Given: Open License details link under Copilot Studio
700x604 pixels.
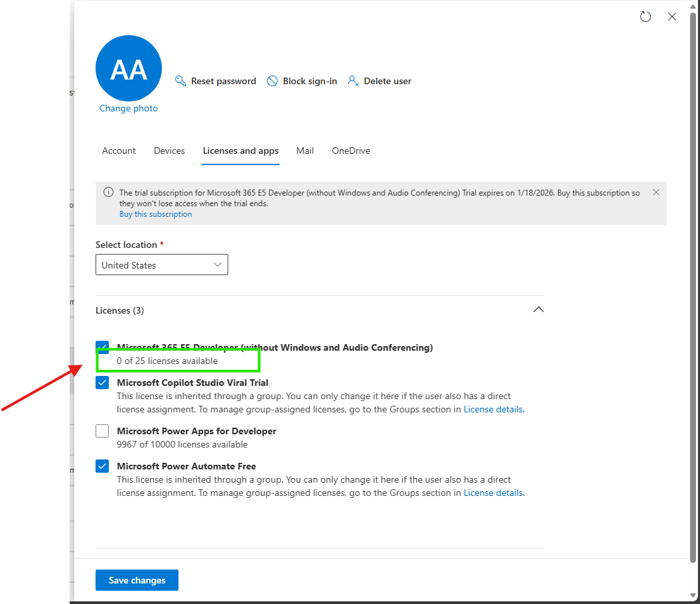Looking at the screenshot, I should coord(494,410).
